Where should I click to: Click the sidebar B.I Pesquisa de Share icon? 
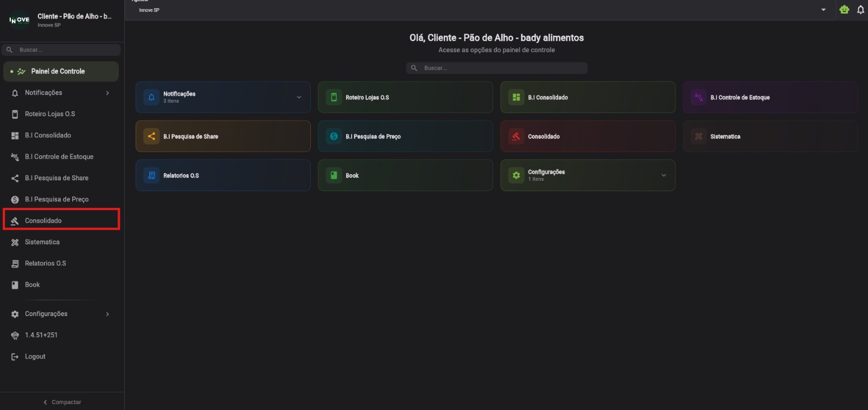[15, 178]
